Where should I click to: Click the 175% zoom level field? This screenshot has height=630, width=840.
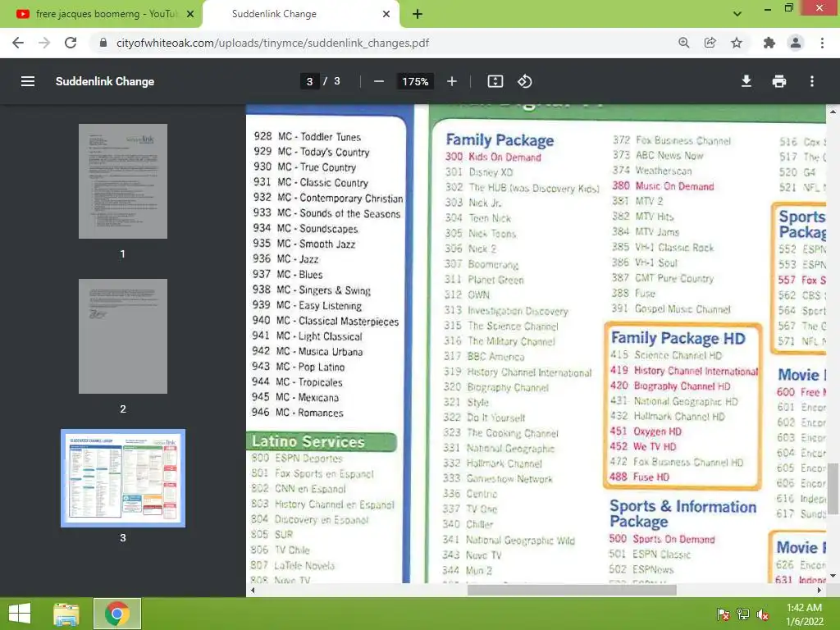point(415,81)
